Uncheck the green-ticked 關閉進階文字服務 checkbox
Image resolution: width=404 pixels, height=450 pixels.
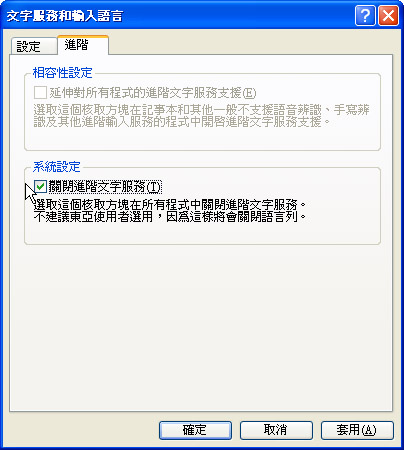click(x=40, y=186)
